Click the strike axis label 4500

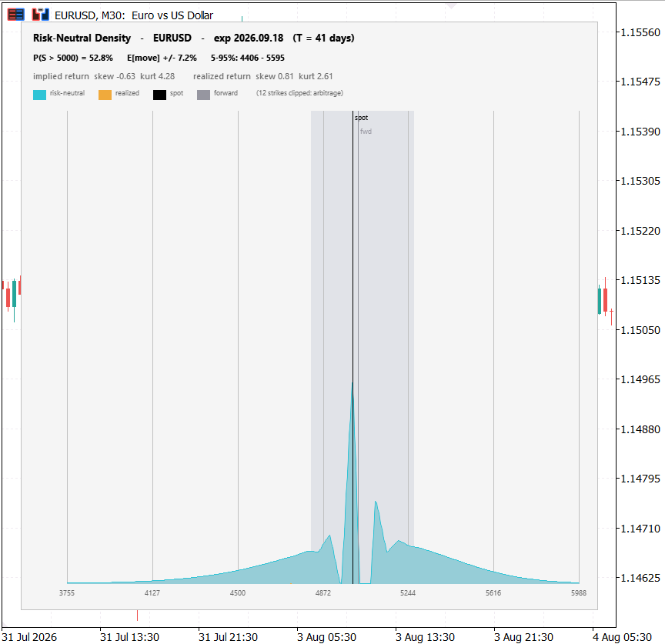(238, 592)
